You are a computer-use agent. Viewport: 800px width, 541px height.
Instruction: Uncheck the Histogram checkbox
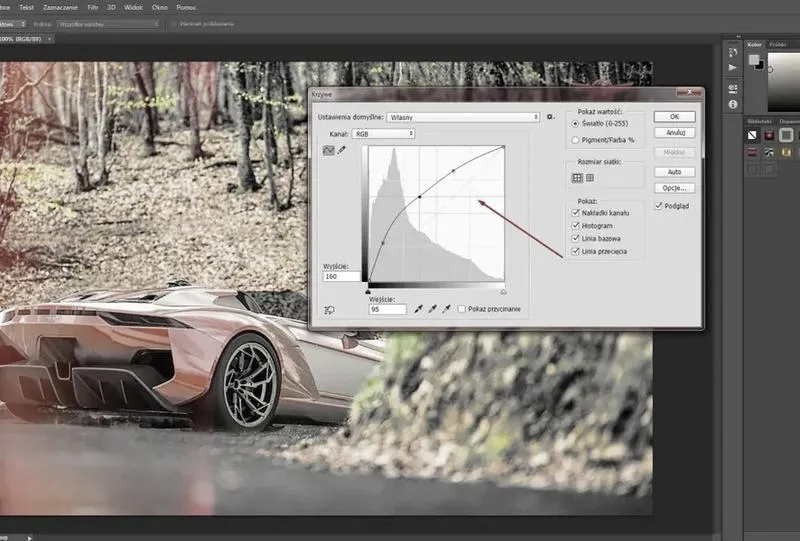[576, 226]
